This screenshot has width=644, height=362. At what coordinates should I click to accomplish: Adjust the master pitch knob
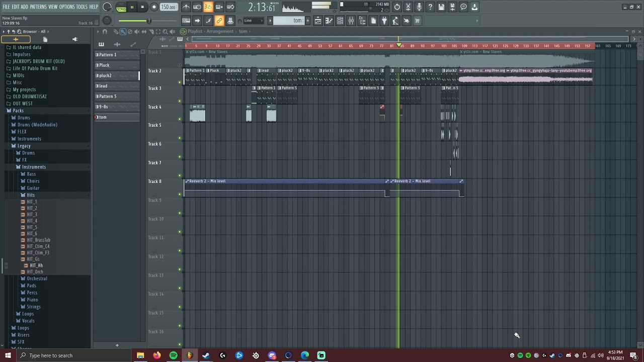107,21
